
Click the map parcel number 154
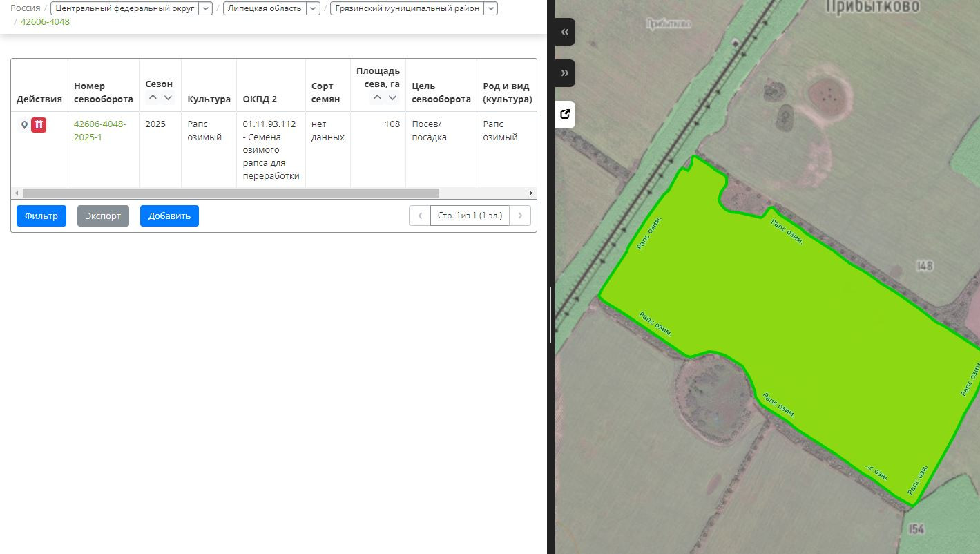point(916,528)
